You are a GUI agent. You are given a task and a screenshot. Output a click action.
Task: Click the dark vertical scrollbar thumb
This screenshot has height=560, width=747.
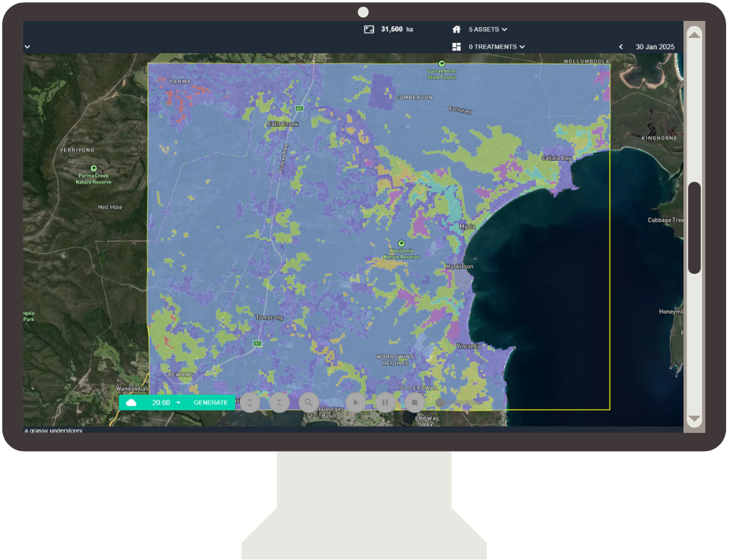coord(695,228)
